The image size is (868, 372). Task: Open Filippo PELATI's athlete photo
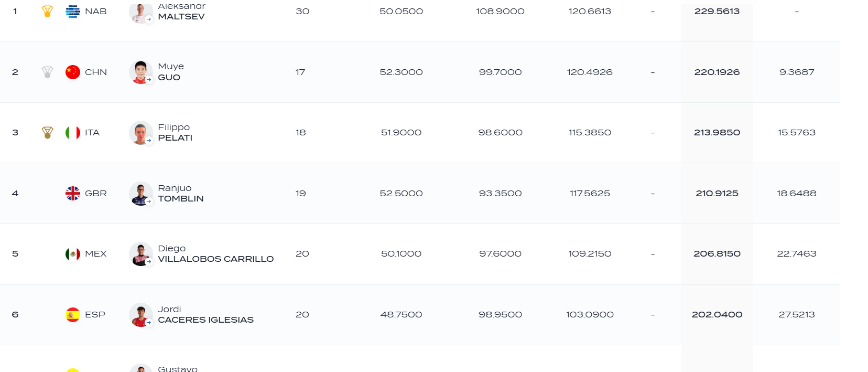point(140,133)
